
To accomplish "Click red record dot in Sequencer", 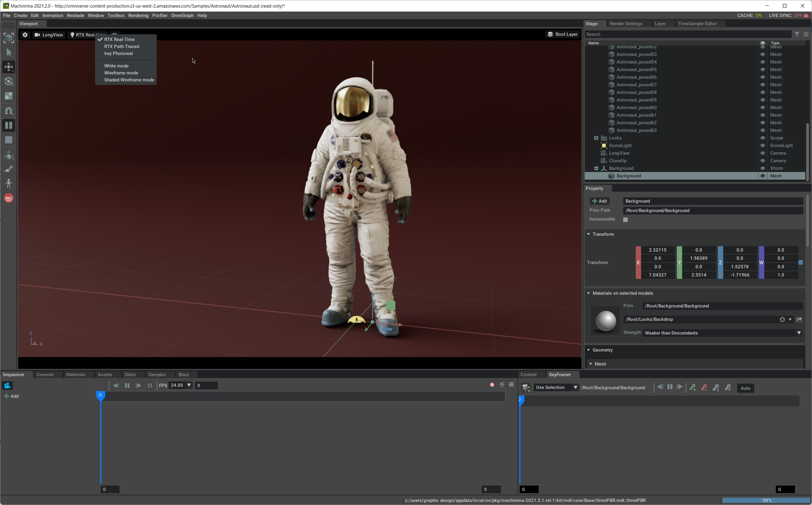I will (492, 385).
